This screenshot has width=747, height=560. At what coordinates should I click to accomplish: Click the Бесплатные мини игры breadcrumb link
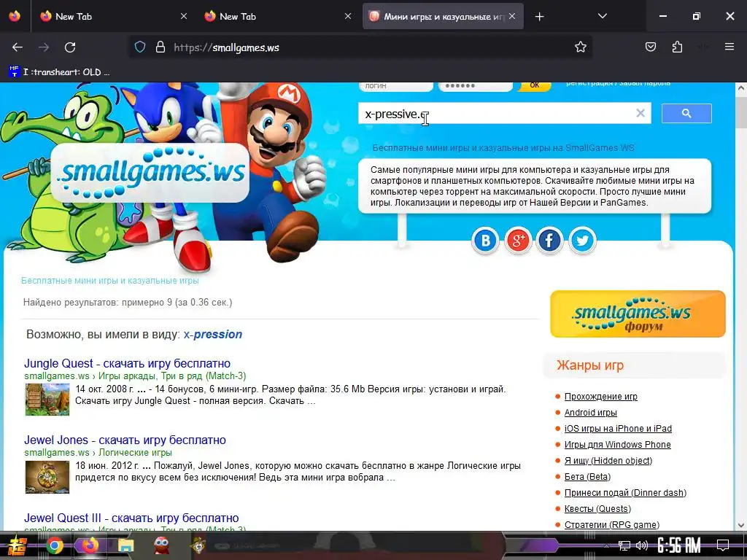[x=109, y=281]
